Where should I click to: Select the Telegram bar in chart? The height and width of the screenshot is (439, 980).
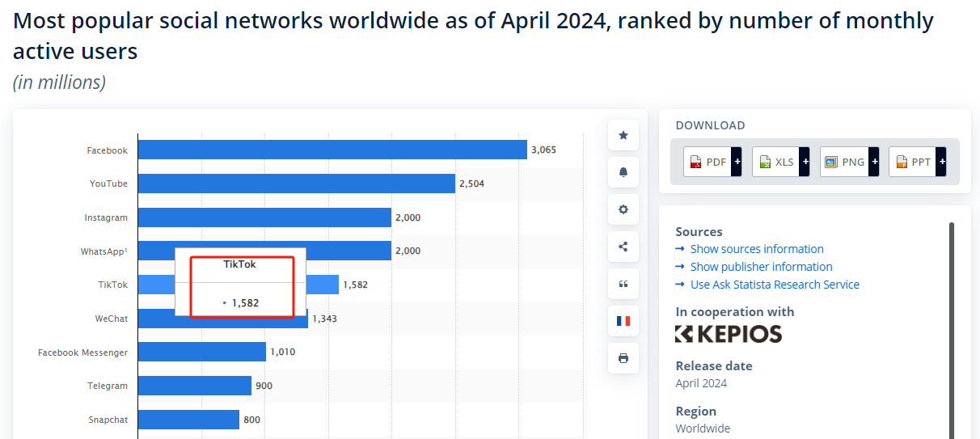(195, 386)
